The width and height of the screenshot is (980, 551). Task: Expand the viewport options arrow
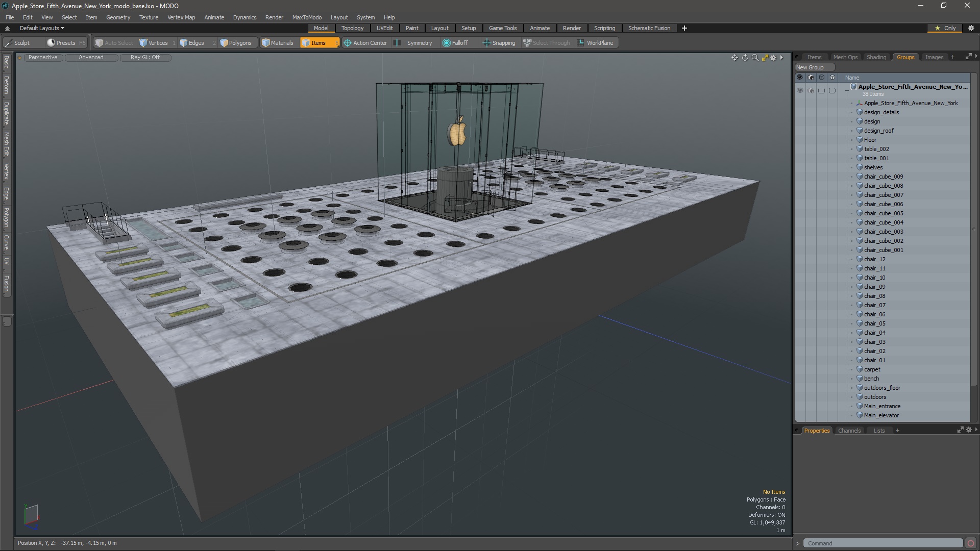tap(781, 58)
